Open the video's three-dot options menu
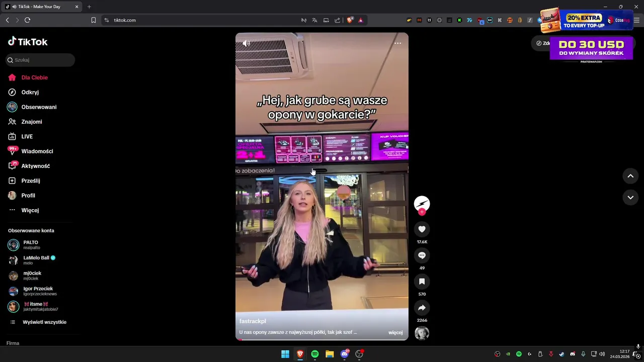The image size is (644, 362). (x=397, y=43)
